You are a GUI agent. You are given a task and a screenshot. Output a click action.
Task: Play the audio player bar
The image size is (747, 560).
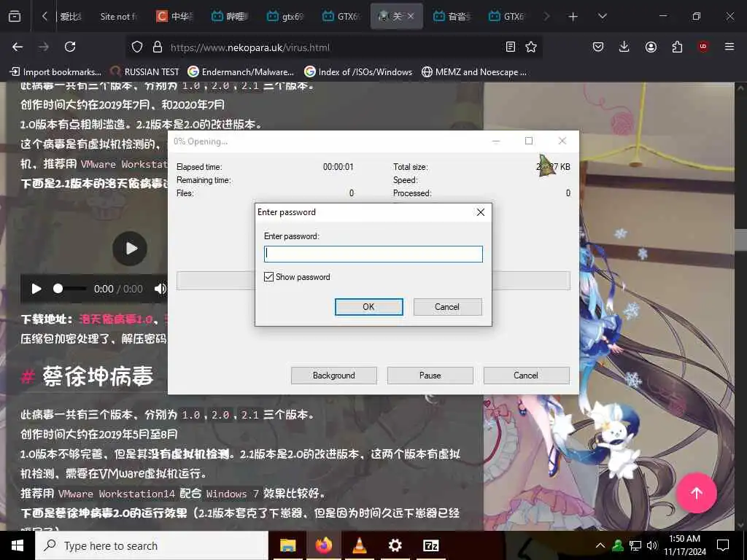pyautogui.click(x=36, y=289)
